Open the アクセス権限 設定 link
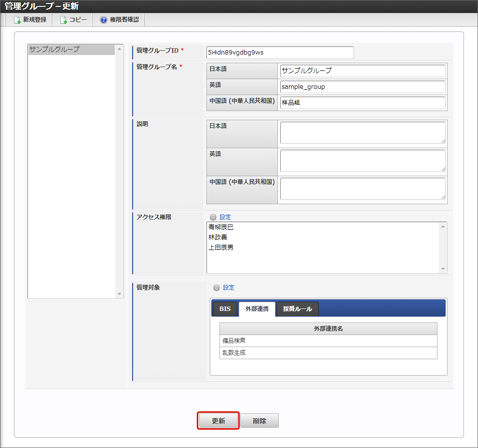The image size is (478, 448). (225, 217)
